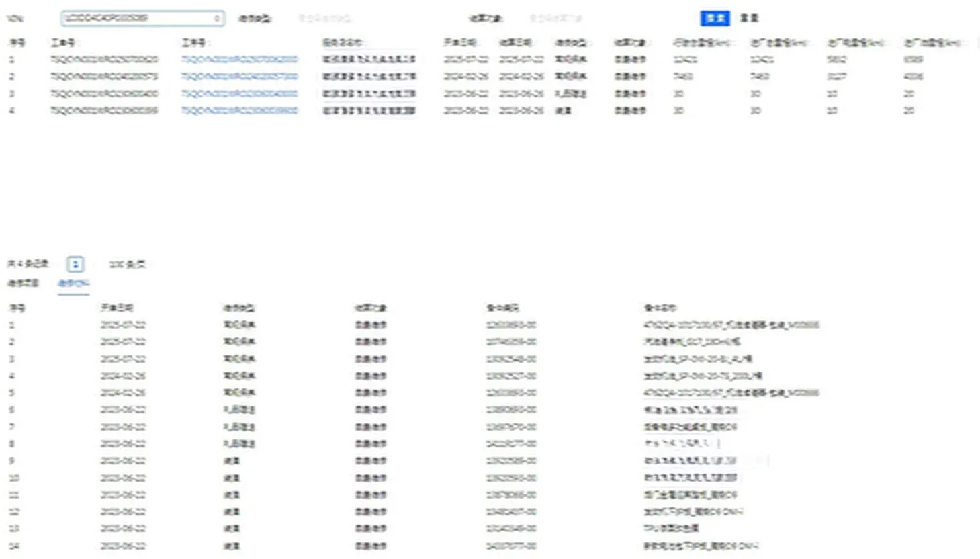This screenshot has height=559, width=980.
Task: Switch to the first tab under pagination
Action: (x=24, y=283)
